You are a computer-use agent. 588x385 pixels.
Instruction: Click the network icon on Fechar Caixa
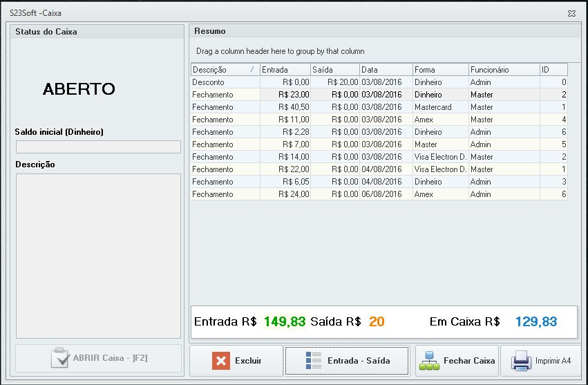point(430,361)
